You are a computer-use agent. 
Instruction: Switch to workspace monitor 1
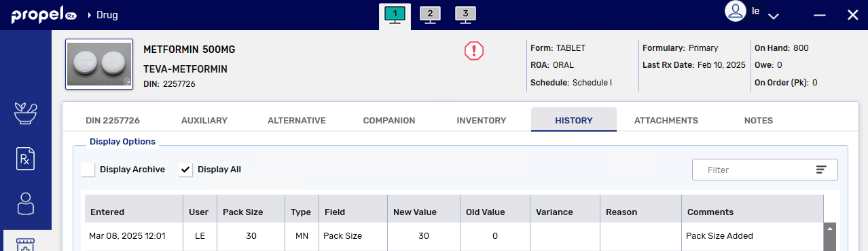(395, 14)
